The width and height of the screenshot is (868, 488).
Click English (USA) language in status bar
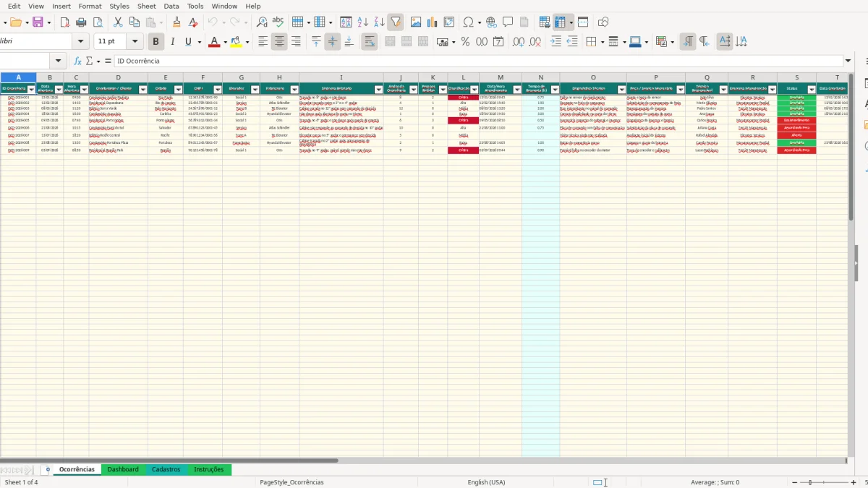[487, 482]
